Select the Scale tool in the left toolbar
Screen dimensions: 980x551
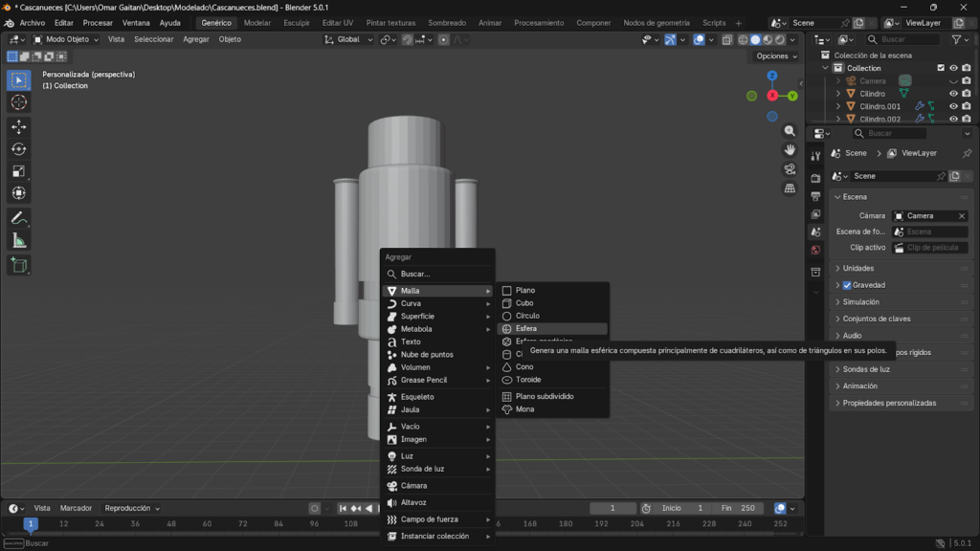pos(19,170)
